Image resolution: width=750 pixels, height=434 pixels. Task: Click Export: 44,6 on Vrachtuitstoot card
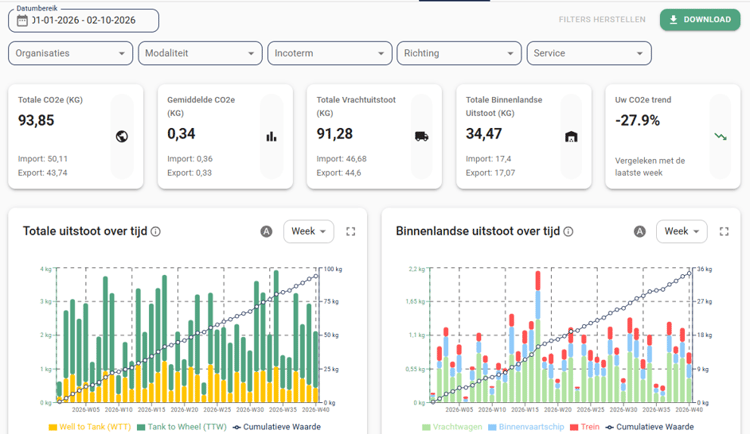339,173
